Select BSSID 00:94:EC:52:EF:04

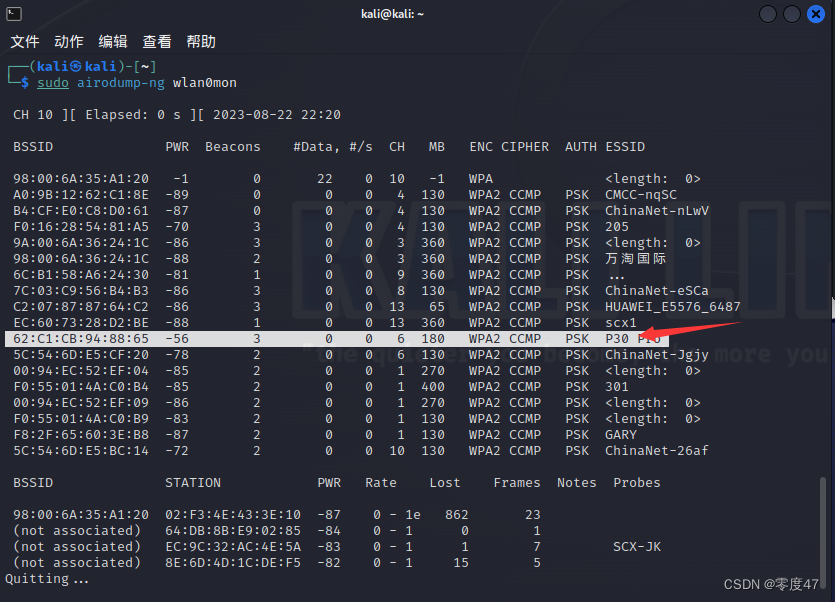(81, 370)
